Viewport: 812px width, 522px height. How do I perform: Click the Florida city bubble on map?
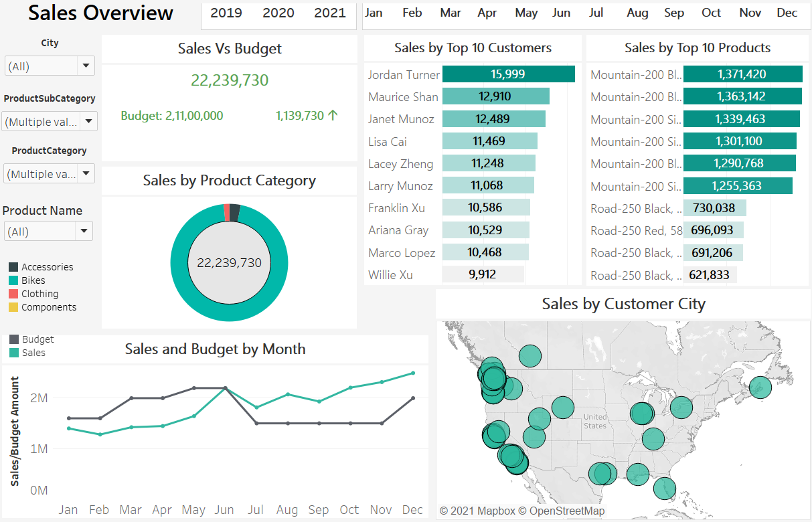click(x=664, y=489)
